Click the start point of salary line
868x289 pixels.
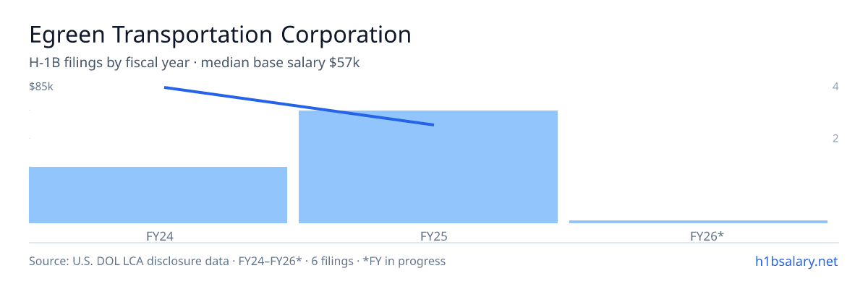(165, 87)
